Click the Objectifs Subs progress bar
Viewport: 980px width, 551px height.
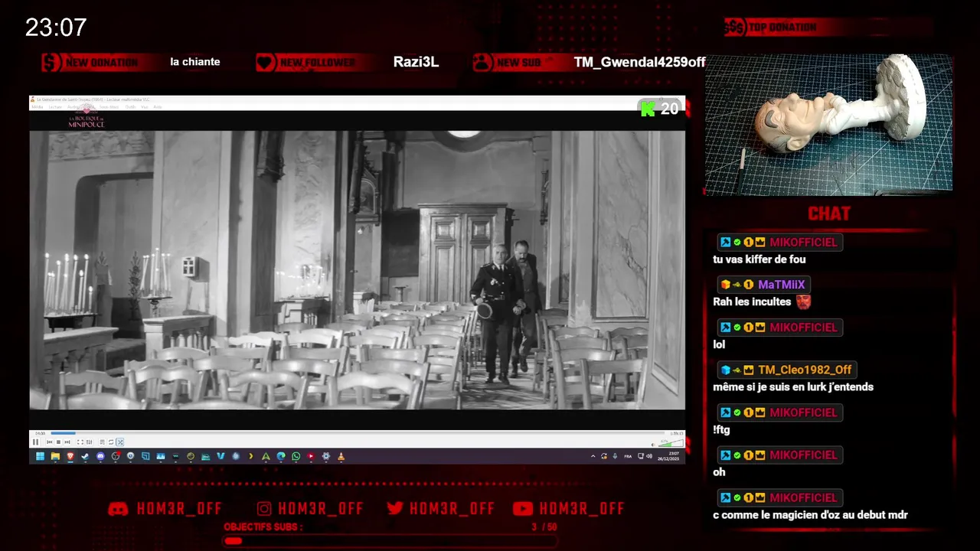click(x=390, y=541)
